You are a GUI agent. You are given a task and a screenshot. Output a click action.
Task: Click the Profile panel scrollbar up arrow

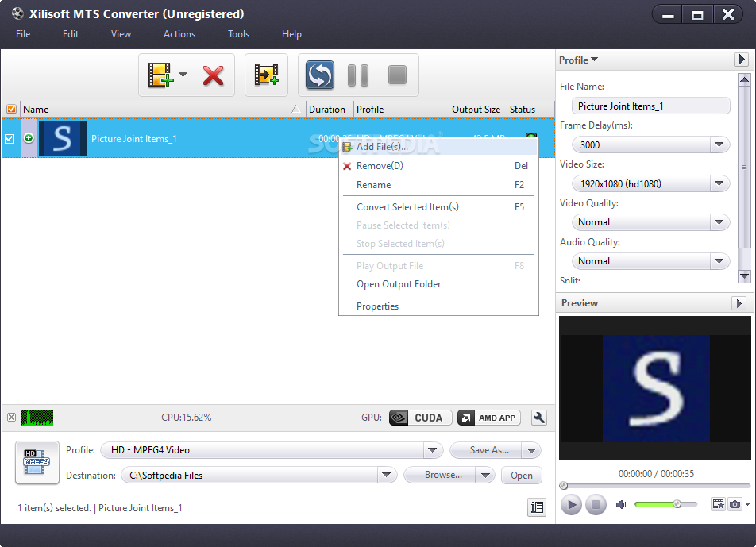pyautogui.click(x=744, y=79)
